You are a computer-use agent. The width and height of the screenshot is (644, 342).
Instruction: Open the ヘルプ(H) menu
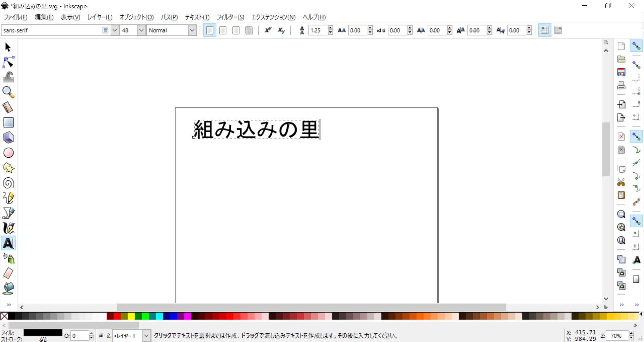pyautogui.click(x=314, y=17)
